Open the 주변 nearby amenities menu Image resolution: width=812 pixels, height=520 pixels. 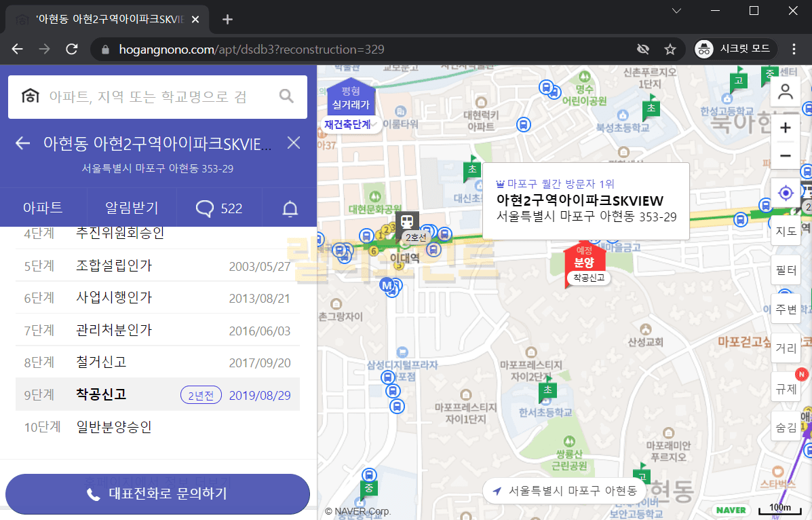click(786, 310)
